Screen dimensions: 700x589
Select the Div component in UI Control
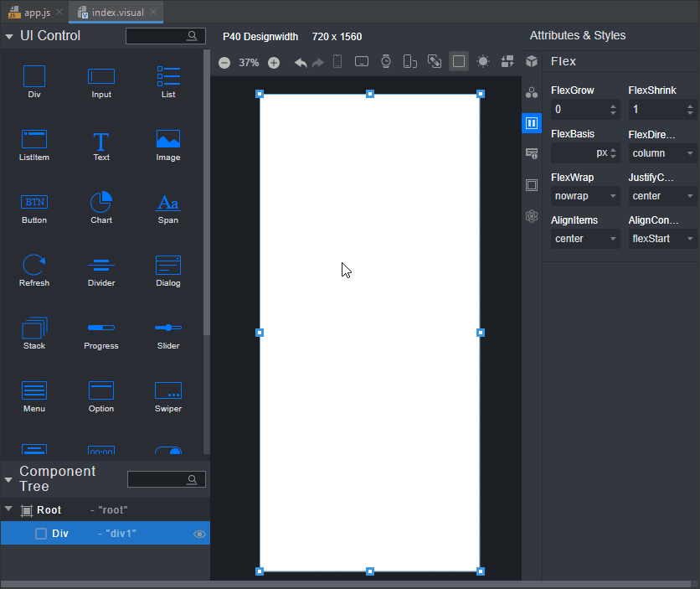tap(34, 77)
